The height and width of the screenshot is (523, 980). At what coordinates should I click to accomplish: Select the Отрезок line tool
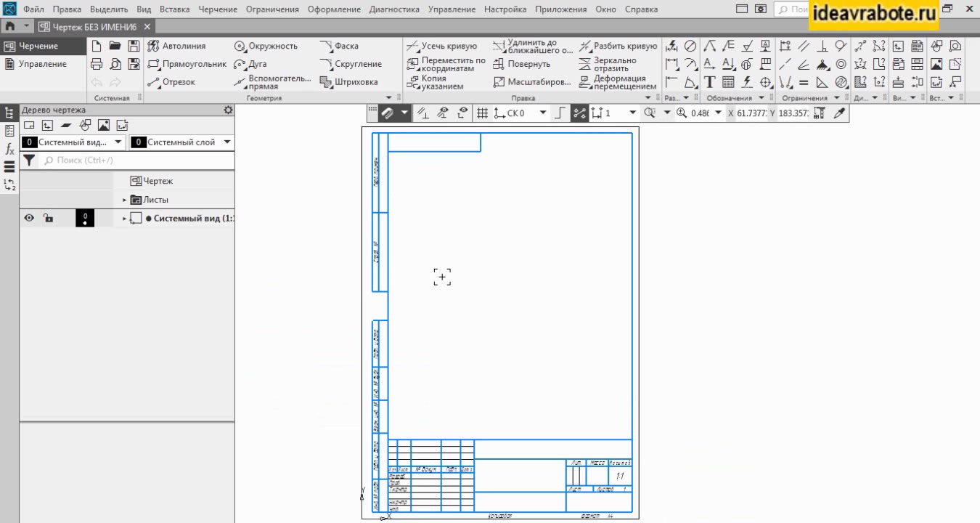coord(171,82)
